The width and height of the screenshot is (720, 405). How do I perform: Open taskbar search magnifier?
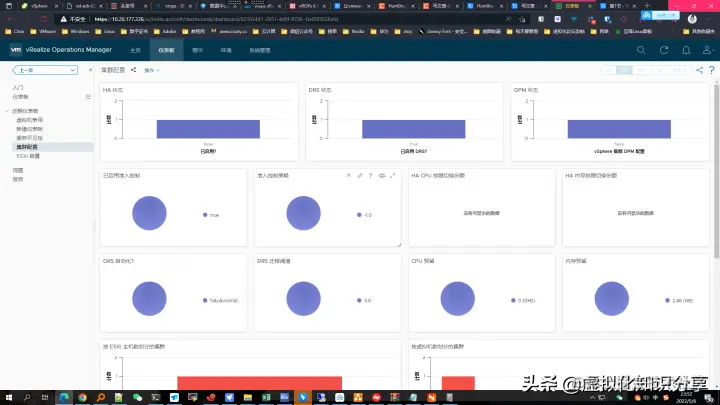click(27, 397)
